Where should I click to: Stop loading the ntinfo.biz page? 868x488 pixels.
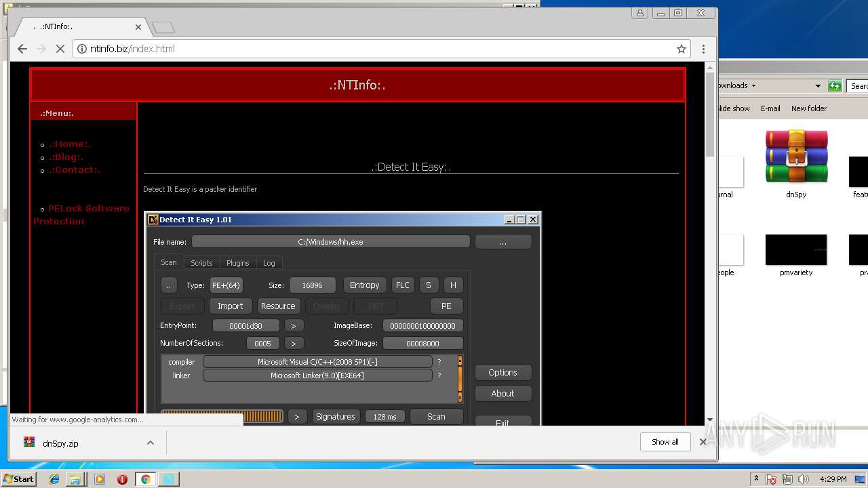coord(60,49)
